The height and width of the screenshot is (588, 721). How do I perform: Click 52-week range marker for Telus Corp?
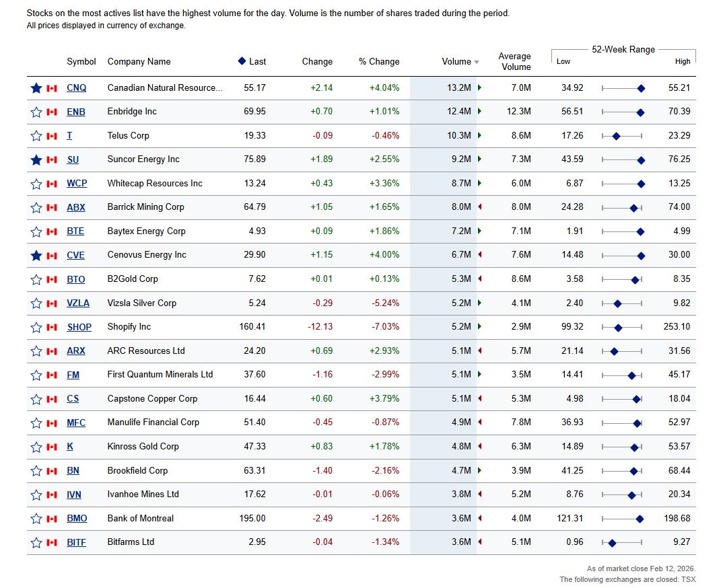pos(617,136)
